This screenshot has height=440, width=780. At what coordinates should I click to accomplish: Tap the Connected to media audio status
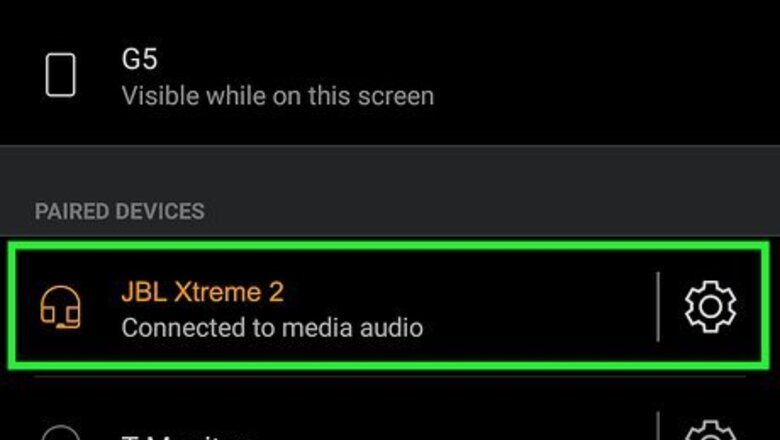pyautogui.click(x=272, y=328)
